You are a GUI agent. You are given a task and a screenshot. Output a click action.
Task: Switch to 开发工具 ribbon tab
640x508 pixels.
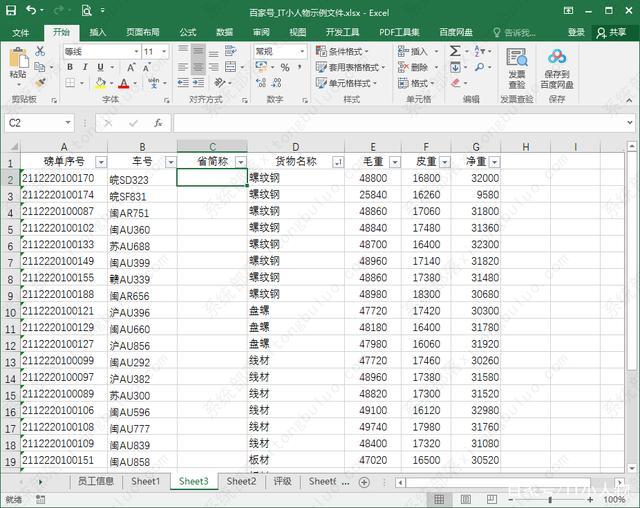click(342, 32)
